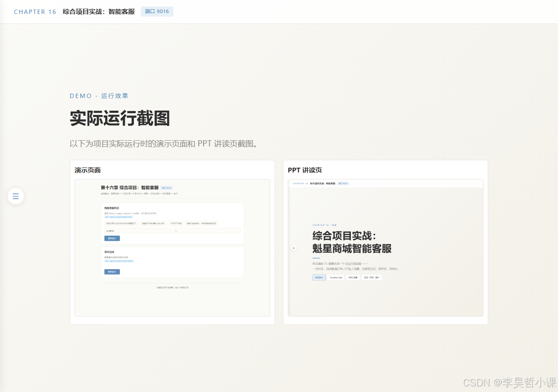Click the description text about 演示页面和 PPT 讲读页截图
The width and height of the screenshot is (558, 392).
tap(164, 143)
